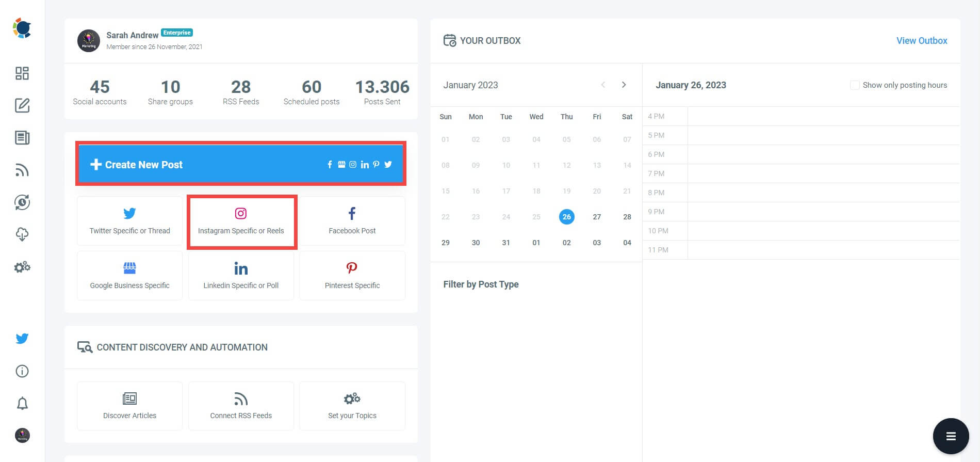This screenshot has width=980, height=462.
Task: Choose the Linkedin Specific or Poll tile
Action: [241, 276]
